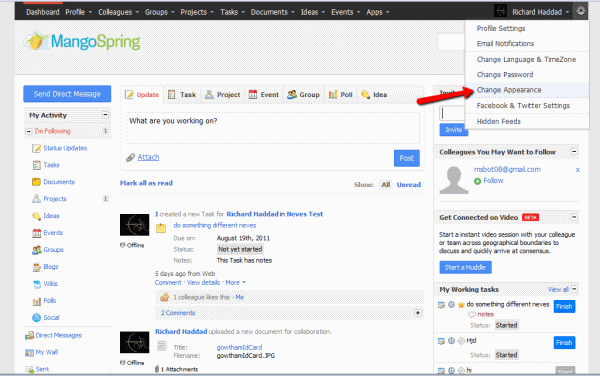Open the More dropdown under the task post
The height and width of the screenshot is (376, 600).
(235, 283)
